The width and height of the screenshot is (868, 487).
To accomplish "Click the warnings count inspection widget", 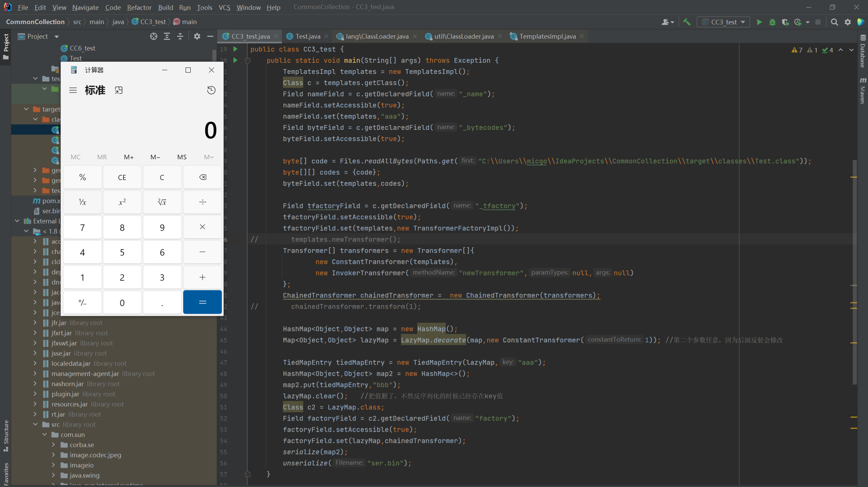I will coord(797,50).
